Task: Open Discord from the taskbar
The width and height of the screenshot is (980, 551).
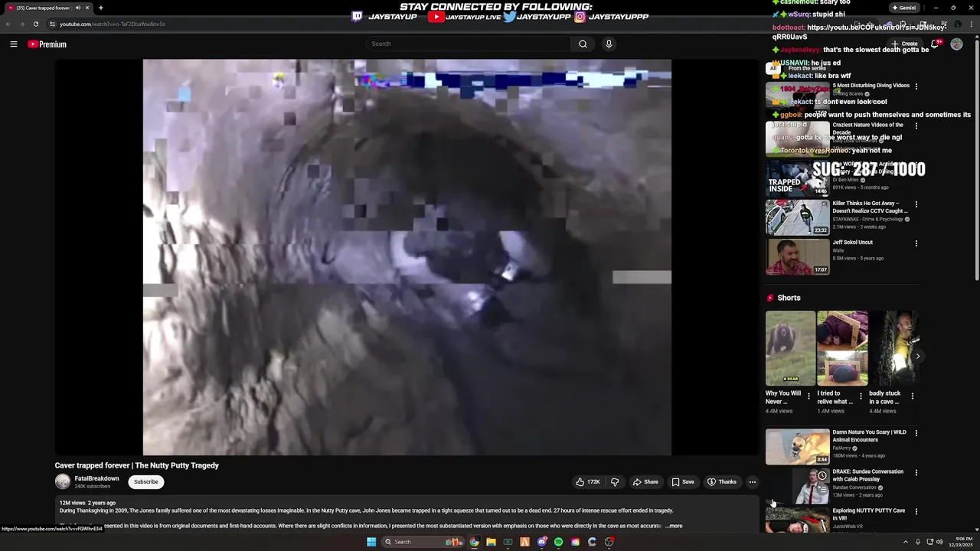Action: pyautogui.click(x=541, y=542)
